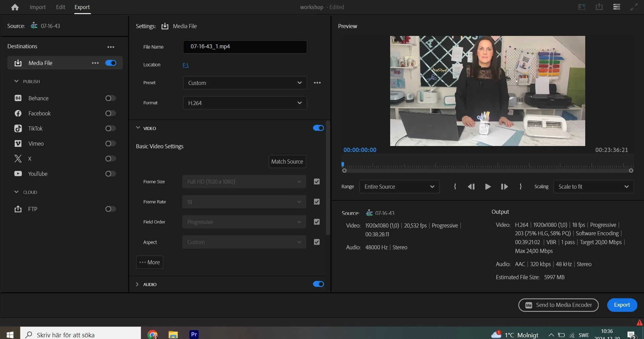644x339 pixels.
Task: Click Send to Media Encoder
Action: (558, 305)
